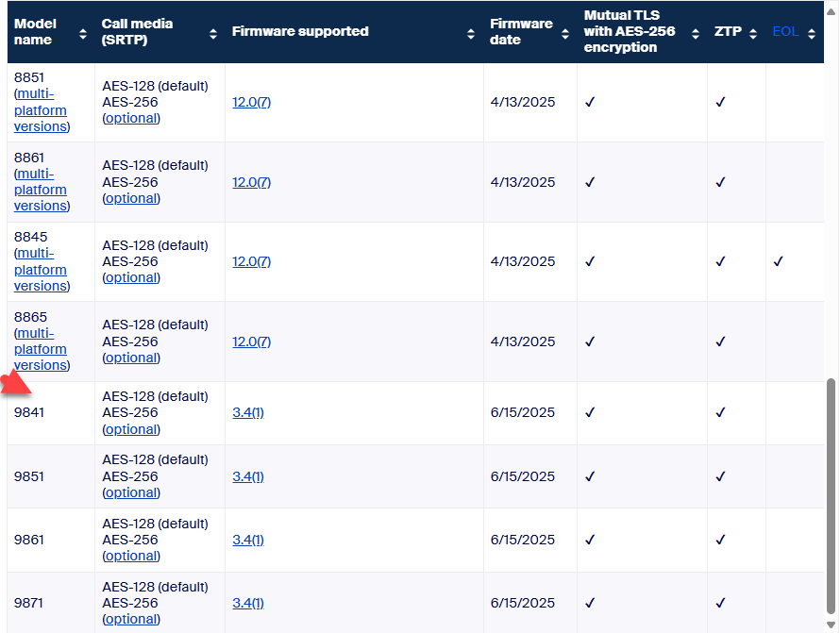Sort by Mutual TLS column arrows

coord(696,33)
